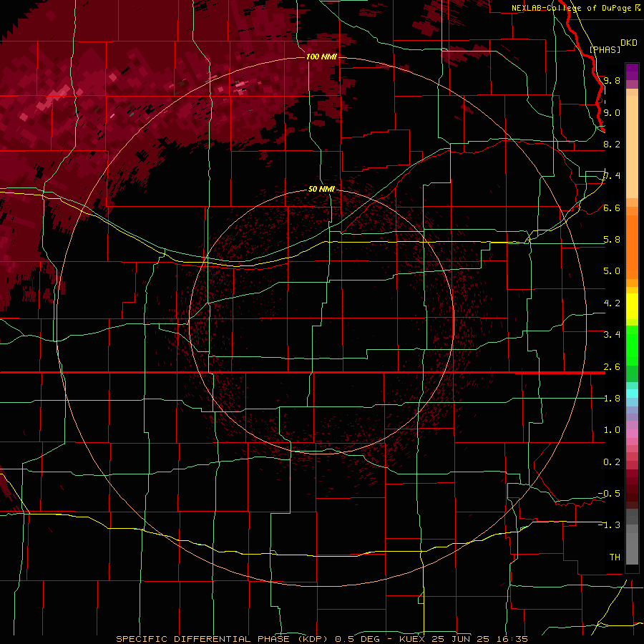The image size is (644, 644).
Task: Click the -1.3 value on the color scale
Action: (609, 525)
